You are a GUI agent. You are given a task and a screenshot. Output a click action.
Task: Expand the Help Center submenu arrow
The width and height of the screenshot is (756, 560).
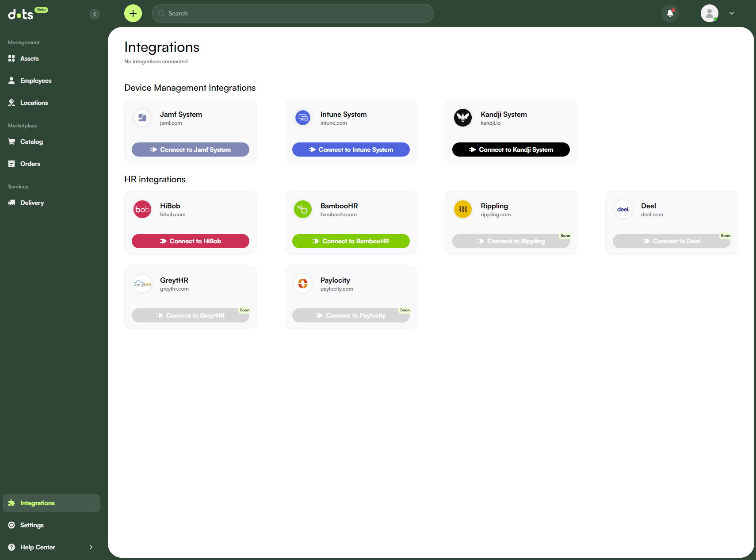(91, 547)
